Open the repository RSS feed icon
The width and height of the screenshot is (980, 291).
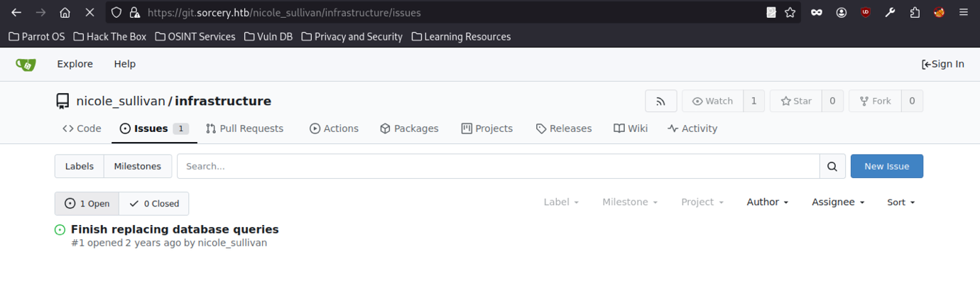pyautogui.click(x=660, y=101)
